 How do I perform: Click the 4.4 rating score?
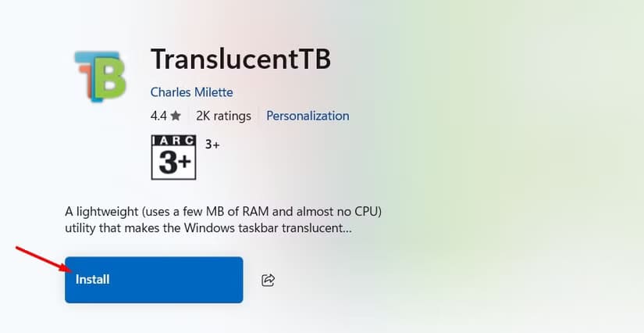click(158, 116)
